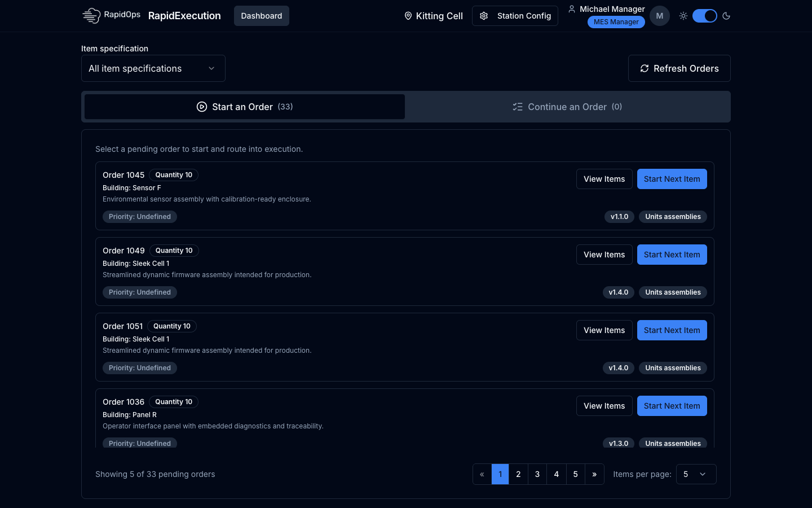Click the Refresh Orders button

coord(679,68)
